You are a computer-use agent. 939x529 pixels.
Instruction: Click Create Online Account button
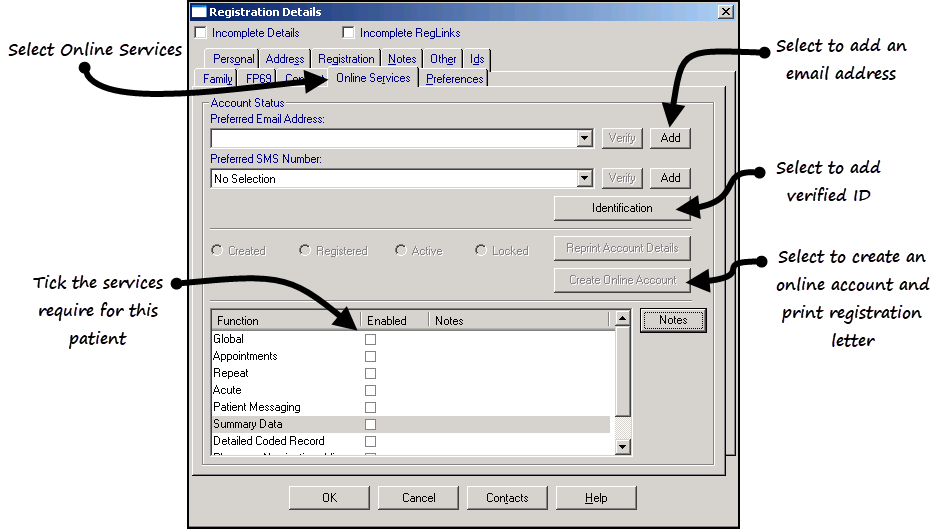click(x=622, y=280)
